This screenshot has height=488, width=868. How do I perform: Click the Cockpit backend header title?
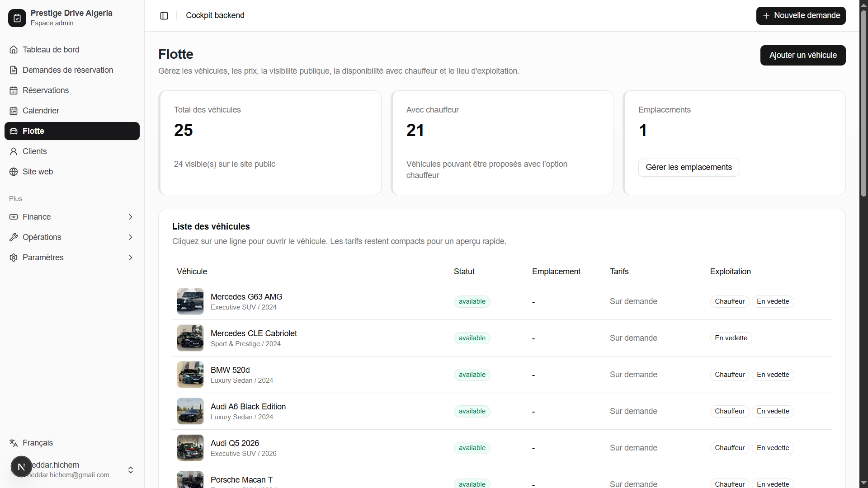[215, 15]
